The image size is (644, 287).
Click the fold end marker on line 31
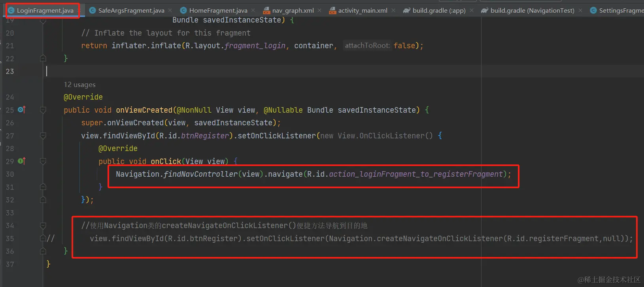pos(43,187)
